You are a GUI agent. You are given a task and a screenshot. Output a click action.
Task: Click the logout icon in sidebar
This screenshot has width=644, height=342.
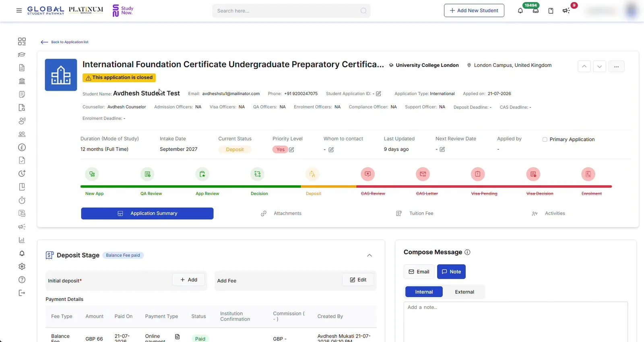pos(22,293)
